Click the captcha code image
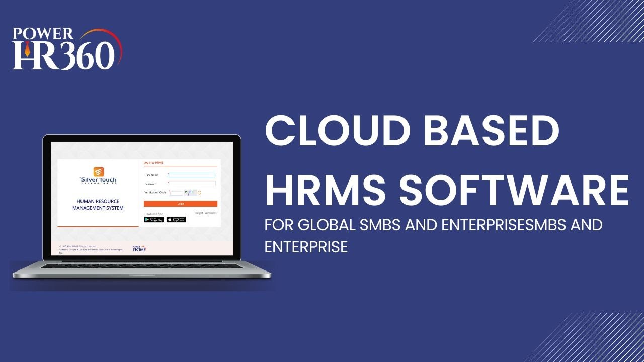Screen dimensions: 644x362 (190, 193)
